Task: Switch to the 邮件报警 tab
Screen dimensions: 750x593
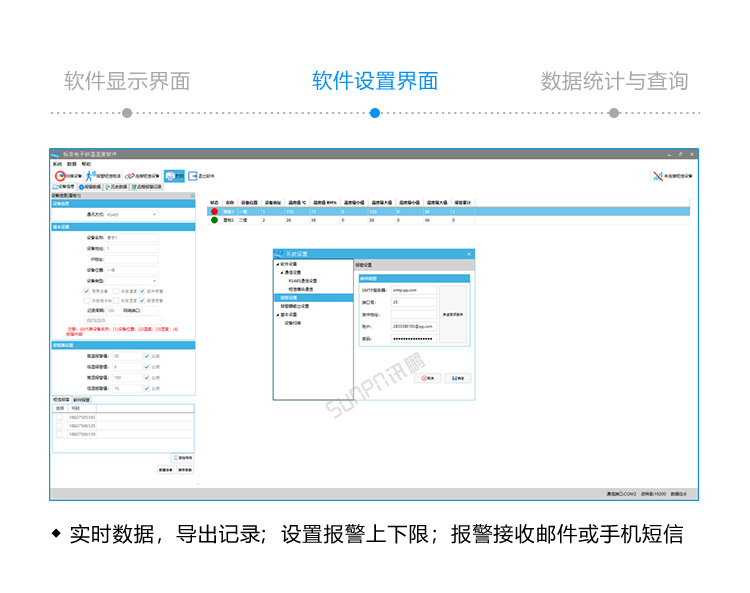Action: click(81, 400)
